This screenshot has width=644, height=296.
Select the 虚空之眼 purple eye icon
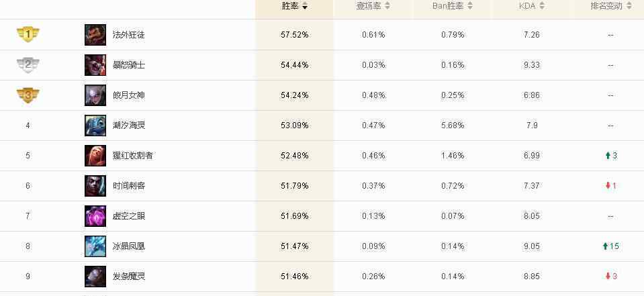click(95, 216)
